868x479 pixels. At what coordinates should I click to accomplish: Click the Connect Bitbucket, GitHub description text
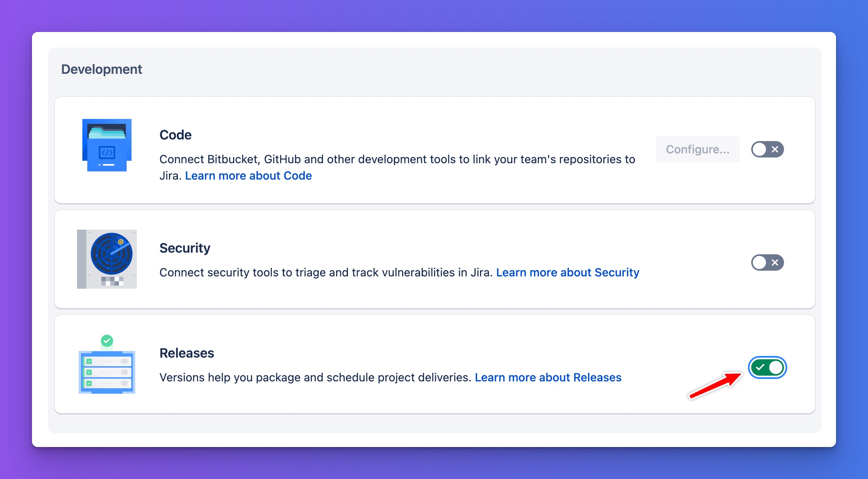pos(397,167)
